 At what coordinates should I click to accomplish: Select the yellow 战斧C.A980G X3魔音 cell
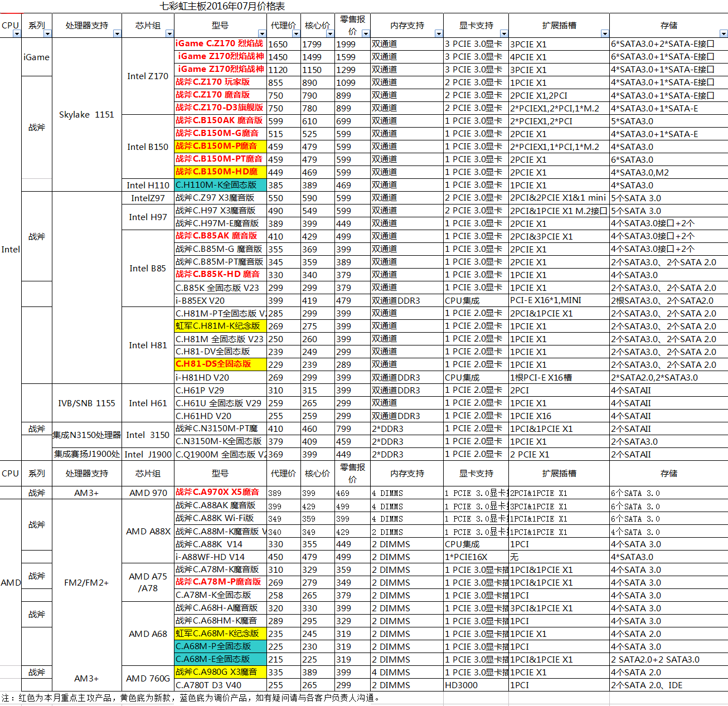coord(220,673)
